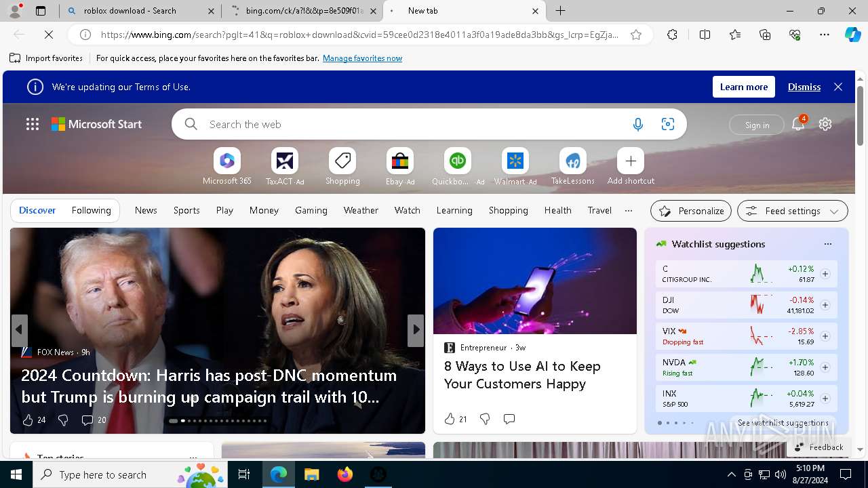868x488 pixels.
Task: Add NVDA to watchlist
Action: click(825, 367)
